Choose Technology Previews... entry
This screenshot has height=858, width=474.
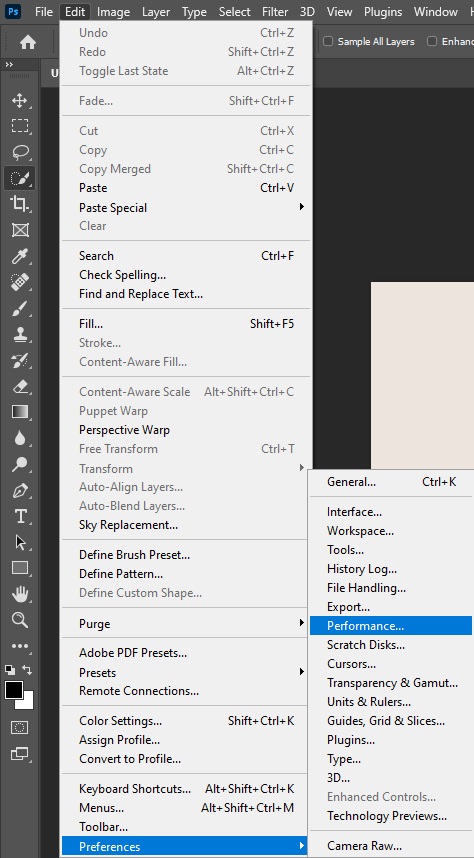point(391,816)
